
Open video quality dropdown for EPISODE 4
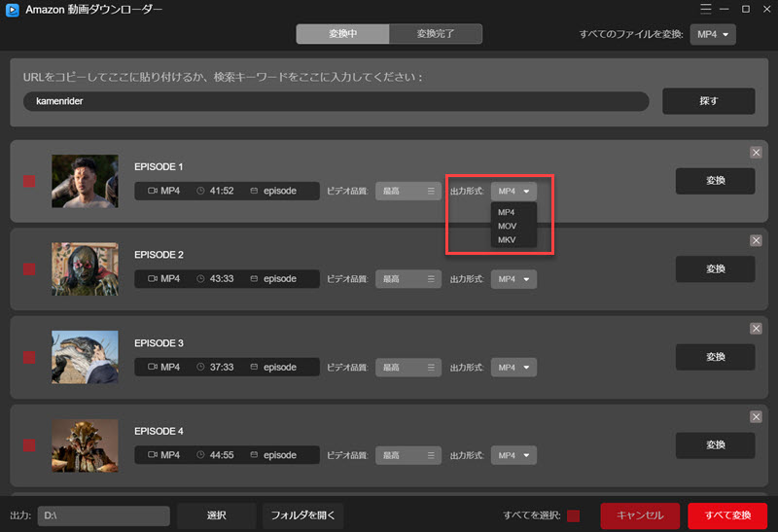tap(407, 455)
